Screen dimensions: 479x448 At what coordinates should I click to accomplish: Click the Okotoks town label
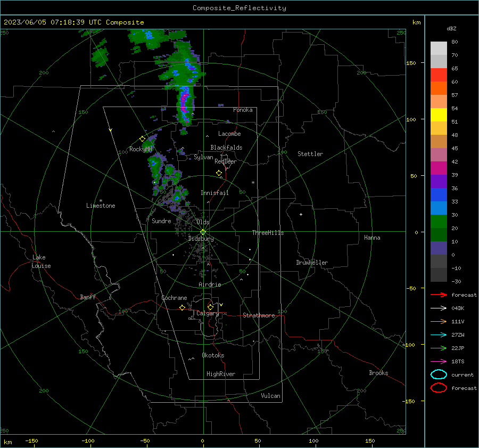pyautogui.click(x=213, y=355)
